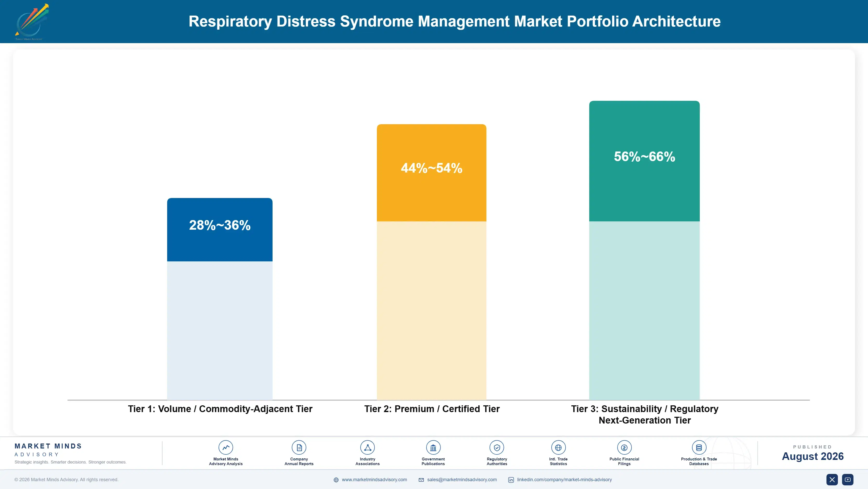Image resolution: width=868 pixels, height=489 pixels.
Task: Click the Government Publications building icon
Action: [x=433, y=447]
